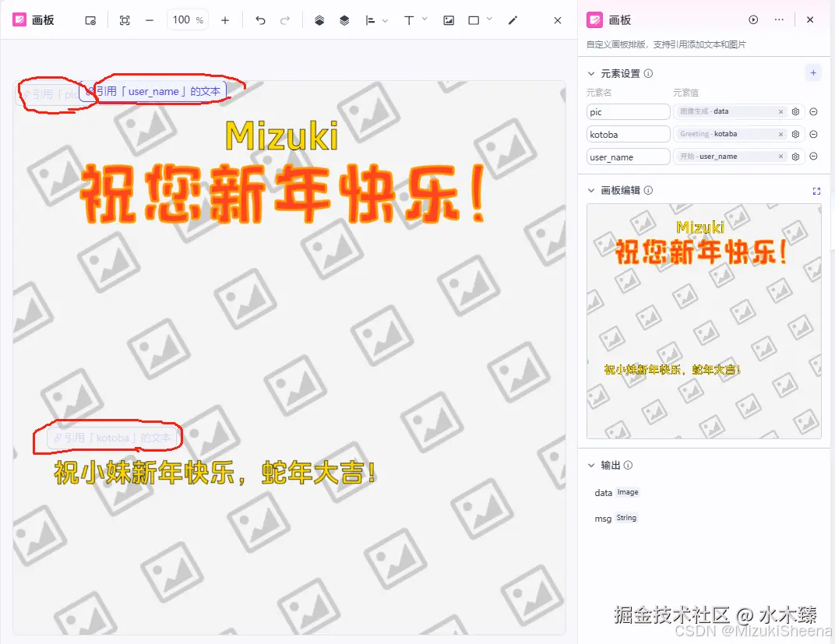This screenshot has width=835, height=644.
Task: Remove the pic element row
Action: click(x=813, y=112)
